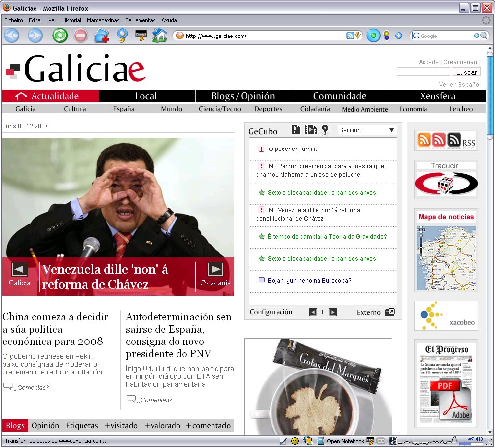Open the GeCubo news-document filter icon

pyautogui.click(x=295, y=129)
